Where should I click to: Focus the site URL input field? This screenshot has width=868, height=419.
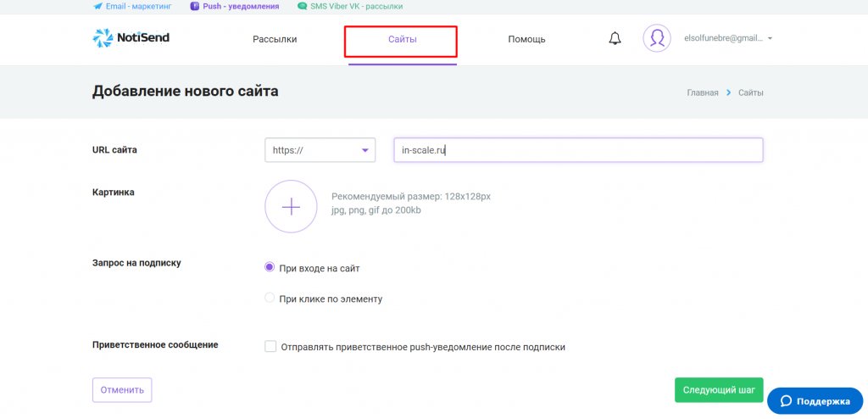coord(578,150)
